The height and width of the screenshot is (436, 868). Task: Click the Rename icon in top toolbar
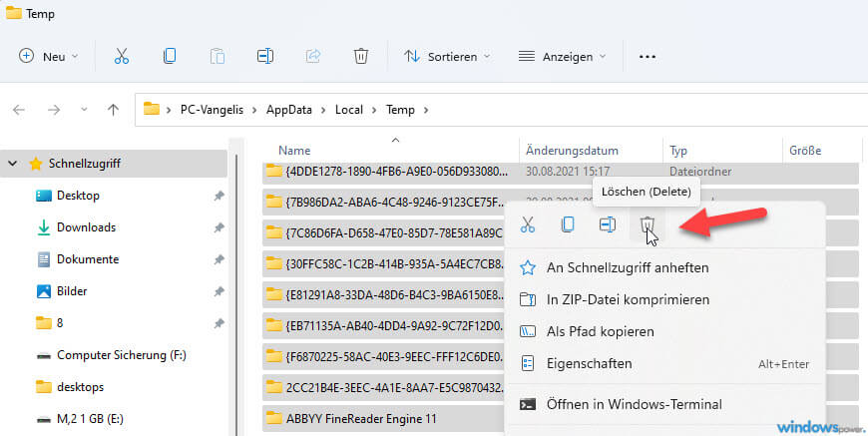click(x=264, y=57)
